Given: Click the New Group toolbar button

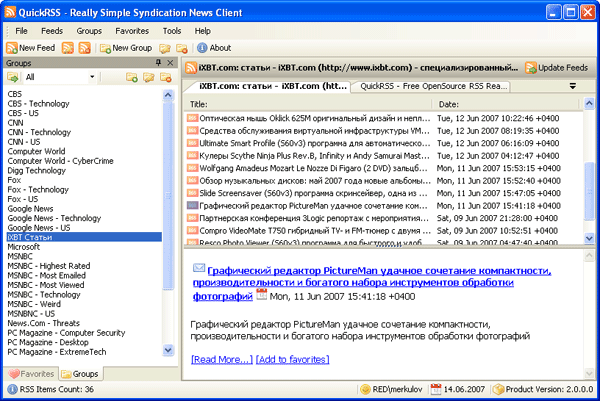Looking at the screenshot, I should click(x=126, y=48).
